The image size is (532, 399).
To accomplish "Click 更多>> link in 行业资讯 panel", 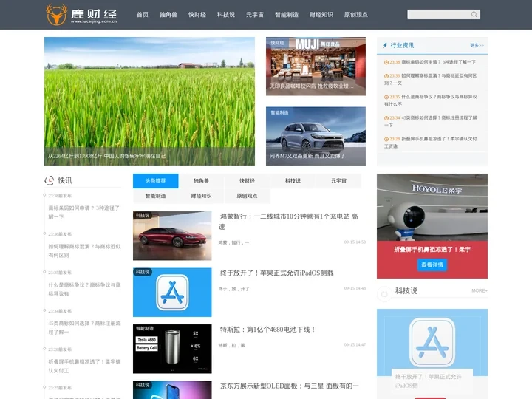I will click(477, 46).
